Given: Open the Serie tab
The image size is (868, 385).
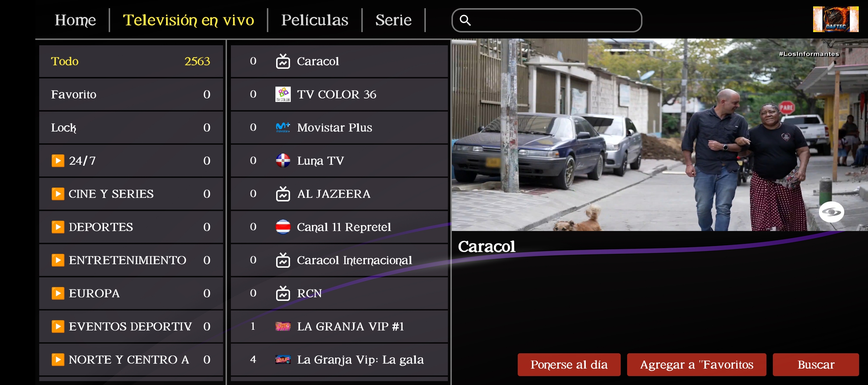Looking at the screenshot, I should coord(393,20).
